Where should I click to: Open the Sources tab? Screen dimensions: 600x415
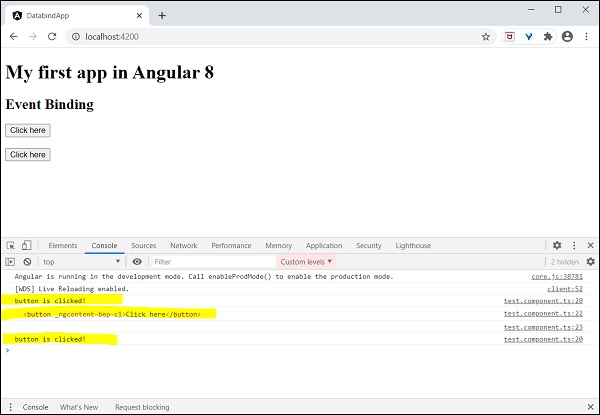coord(143,246)
